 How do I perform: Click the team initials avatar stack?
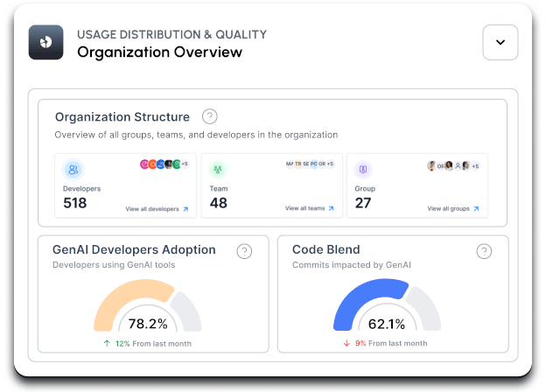(309, 164)
